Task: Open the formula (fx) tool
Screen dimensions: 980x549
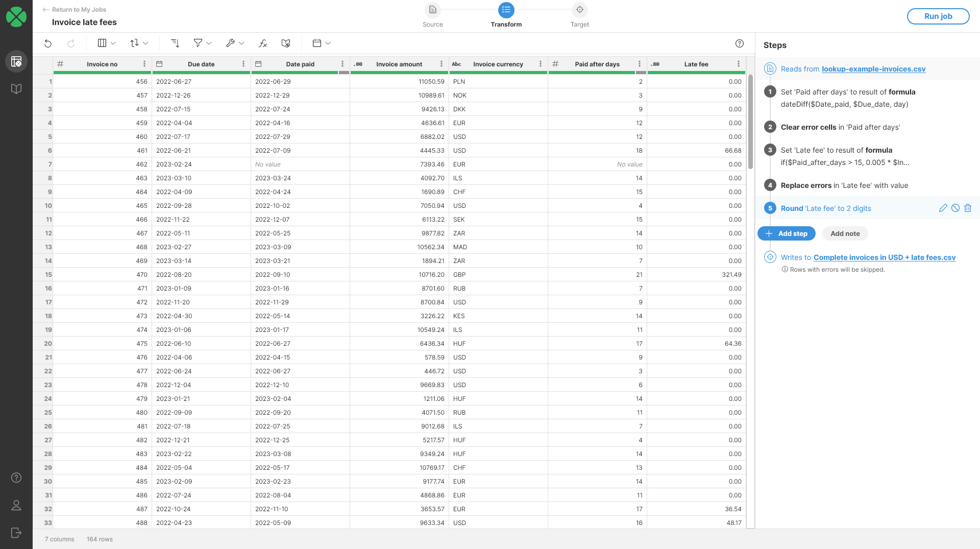Action: click(x=262, y=43)
